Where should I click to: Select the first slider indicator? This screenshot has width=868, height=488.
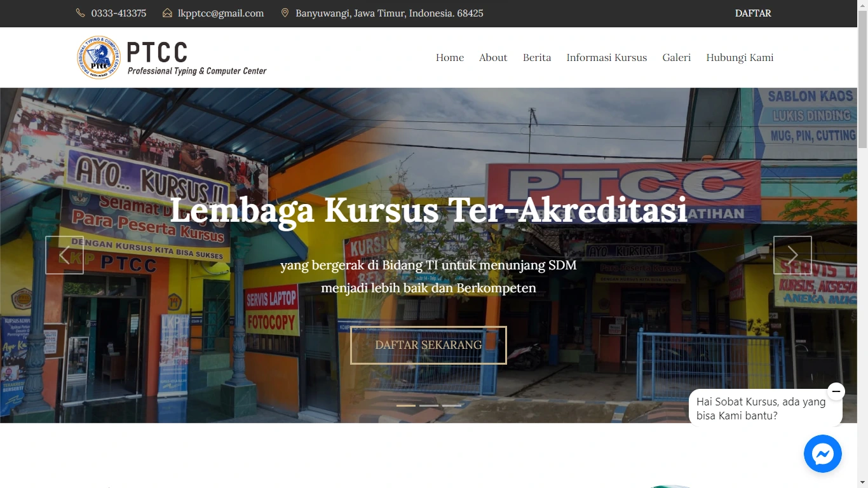click(x=406, y=405)
